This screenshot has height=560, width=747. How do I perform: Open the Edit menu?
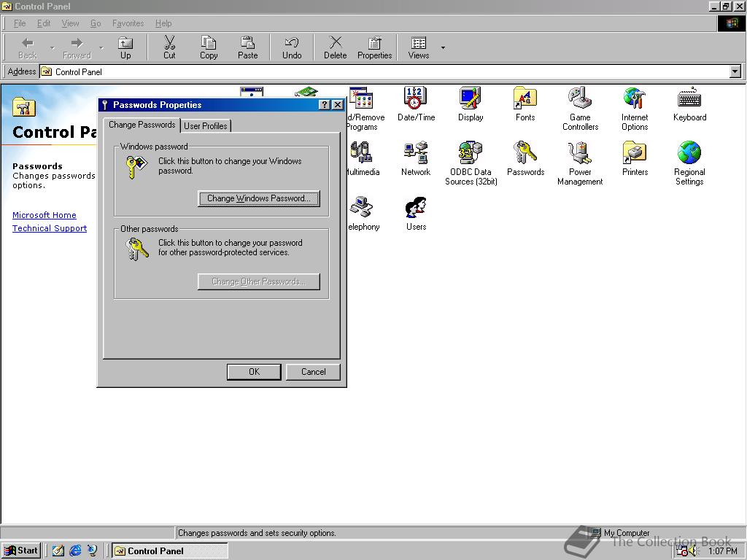[x=43, y=23]
